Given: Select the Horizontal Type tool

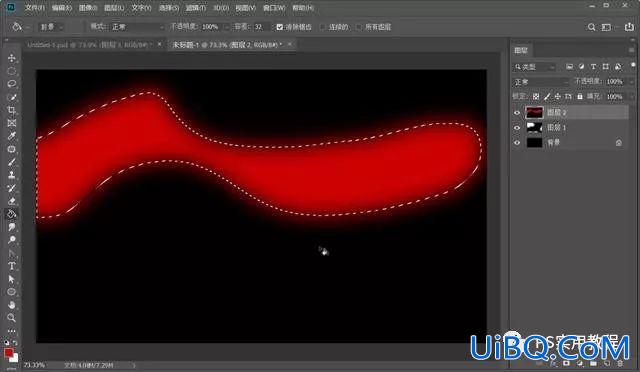Looking at the screenshot, I should click(11, 266).
